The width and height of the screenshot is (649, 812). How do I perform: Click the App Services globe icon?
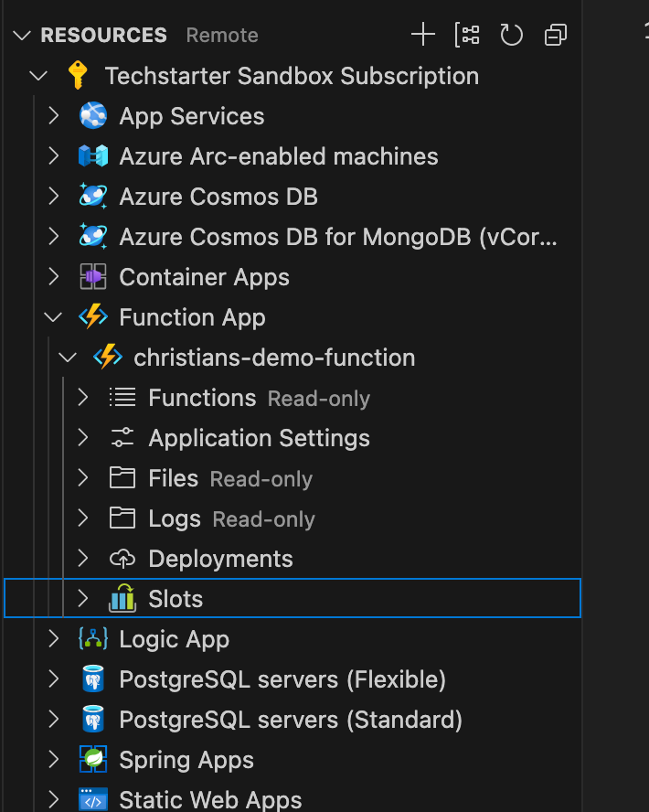coord(93,116)
